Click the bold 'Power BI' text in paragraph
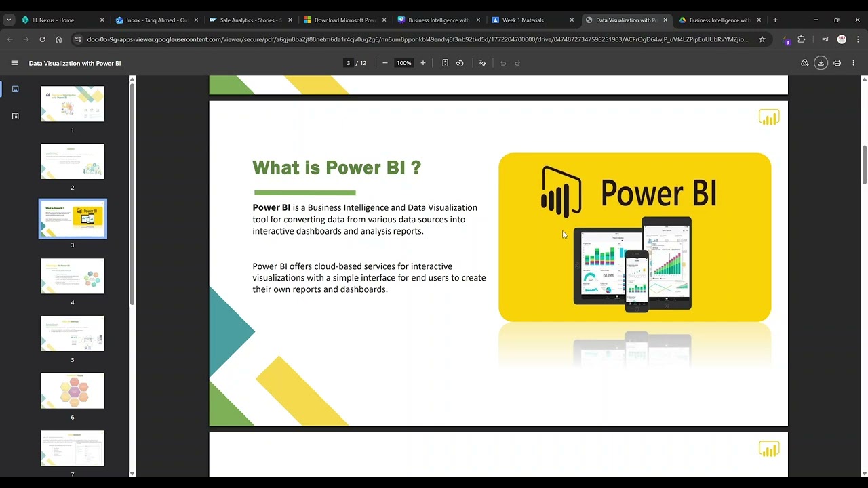The height and width of the screenshot is (488, 868). 271,207
